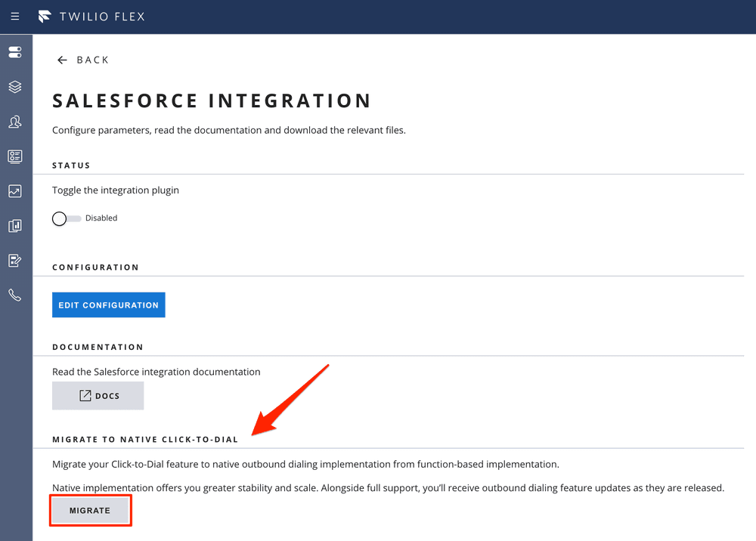Click MIGRATE to start native click-to-dial migration

coord(90,510)
